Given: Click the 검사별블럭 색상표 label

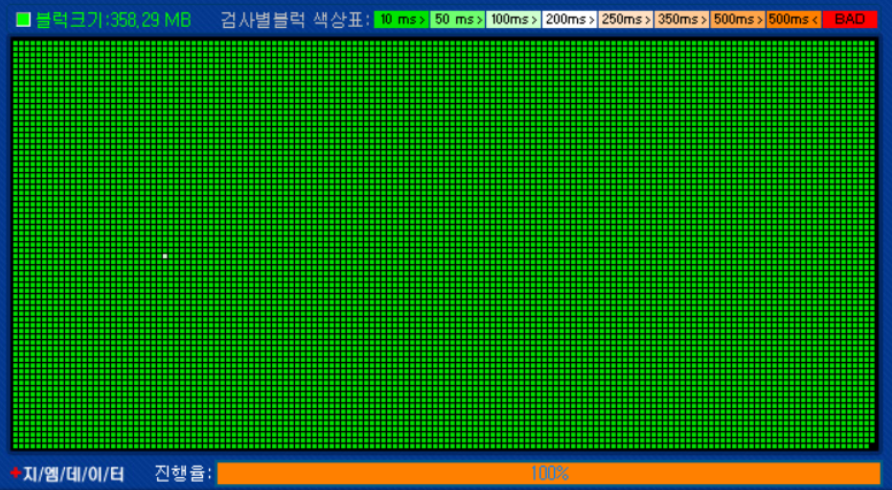Looking at the screenshot, I should coord(295,20).
